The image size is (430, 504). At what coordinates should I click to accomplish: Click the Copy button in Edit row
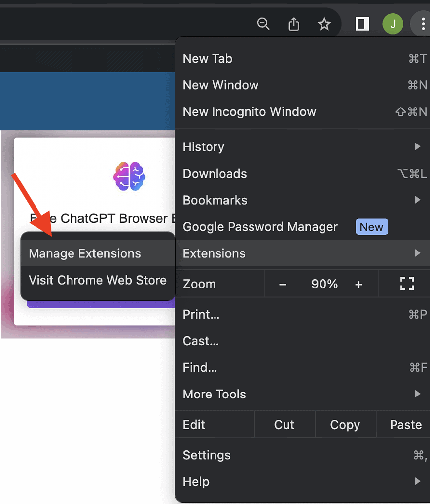[x=345, y=425]
